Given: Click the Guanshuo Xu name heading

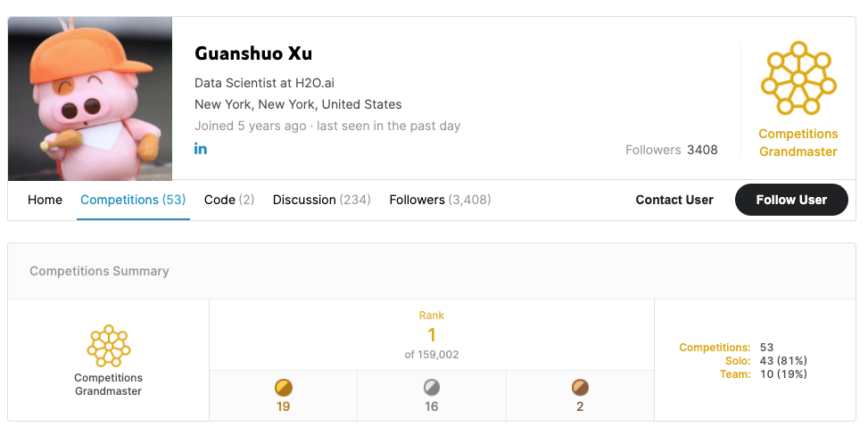Looking at the screenshot, I should (x=253, y=53).
